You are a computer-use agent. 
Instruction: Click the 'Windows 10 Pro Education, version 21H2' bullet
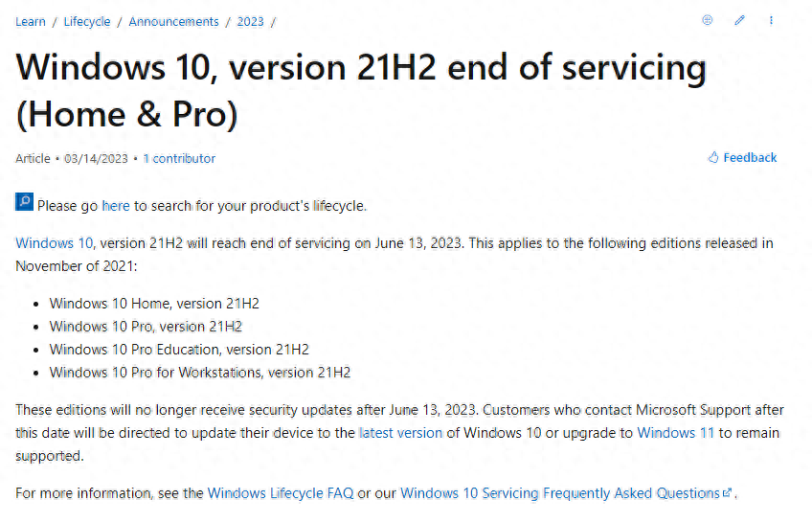point(179,350)
